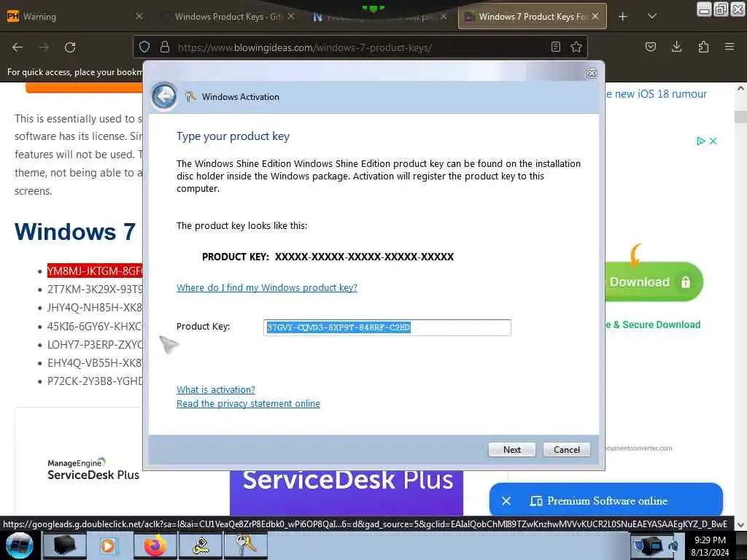The height and width of the screenshot is (560, 747).
Task: Close the Warning tab
Action: [139, 16]
